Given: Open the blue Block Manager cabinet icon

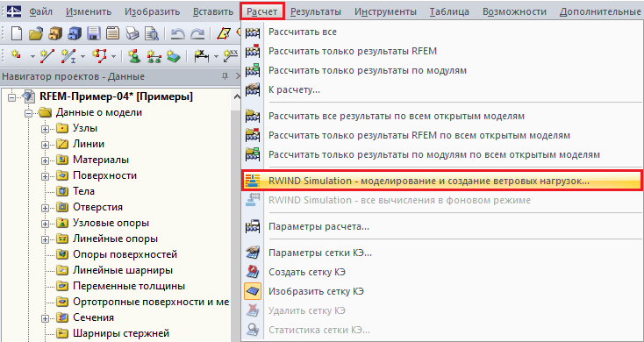Looking at the screenshot, I should coord(75,33).
